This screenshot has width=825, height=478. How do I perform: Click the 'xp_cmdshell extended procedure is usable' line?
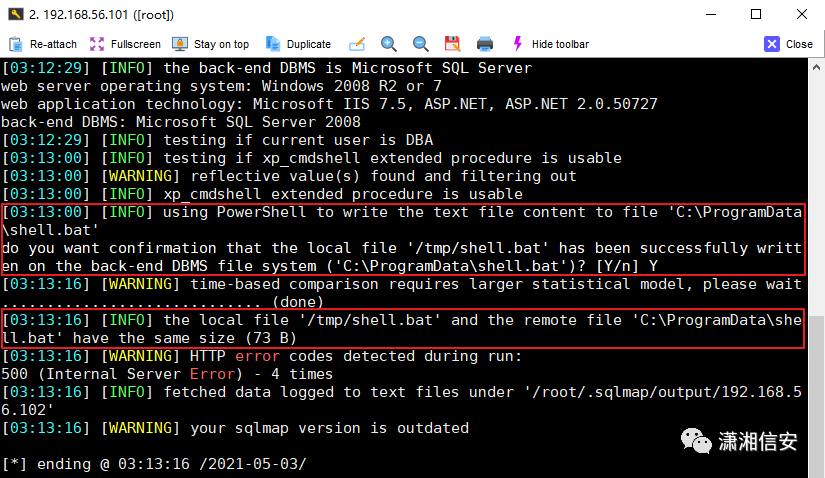[x=263, y=194]
